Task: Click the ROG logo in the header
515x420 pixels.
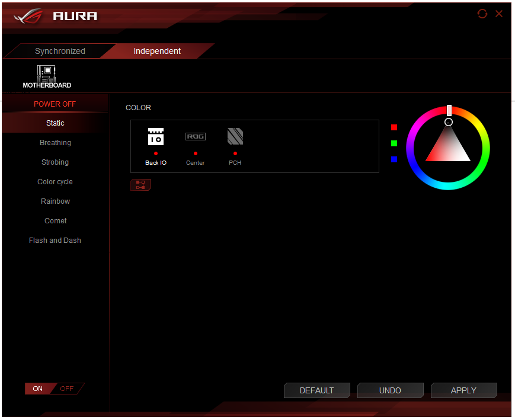Action: (x=28, y=17)
